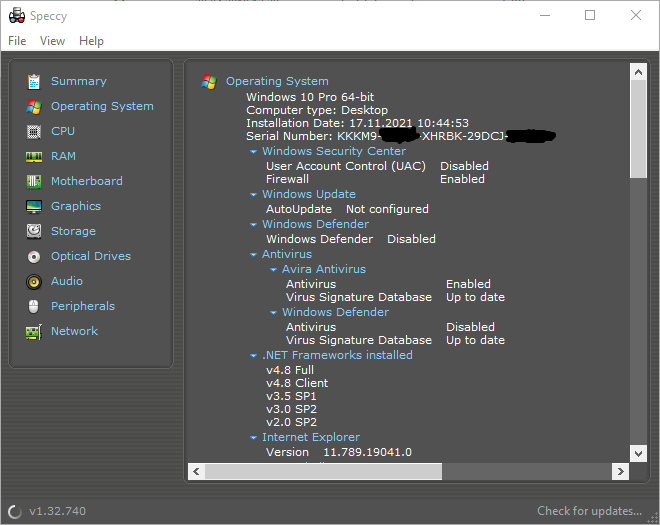Viewport: 660px width, 525px height.
Task: Click the Optical Drives disc icon
Action: [34, 256]
